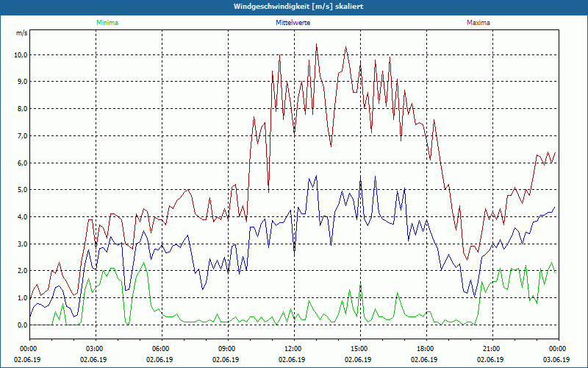Click the '9,0' y-axis value
This screenshot has width=588, height=368.
pos(23,82)
